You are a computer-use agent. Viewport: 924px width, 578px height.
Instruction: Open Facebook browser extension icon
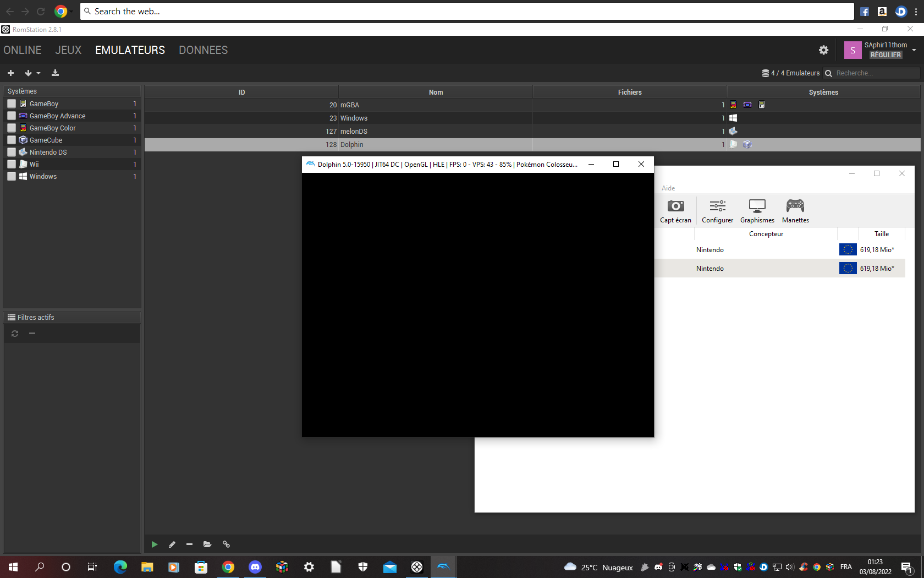tap(865, 12)
